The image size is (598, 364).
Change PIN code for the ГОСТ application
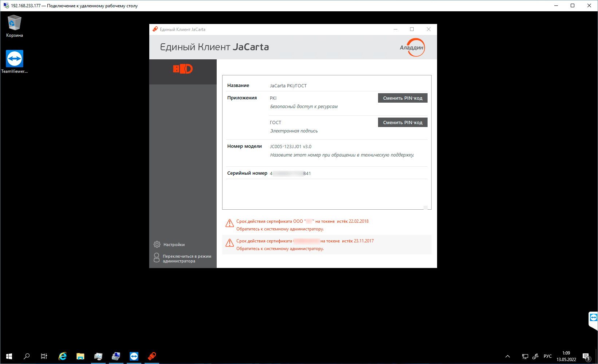[x=402, y=122]
